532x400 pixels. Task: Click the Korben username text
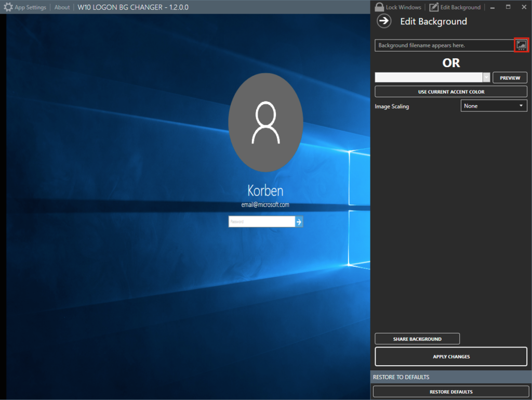point(265,190)
